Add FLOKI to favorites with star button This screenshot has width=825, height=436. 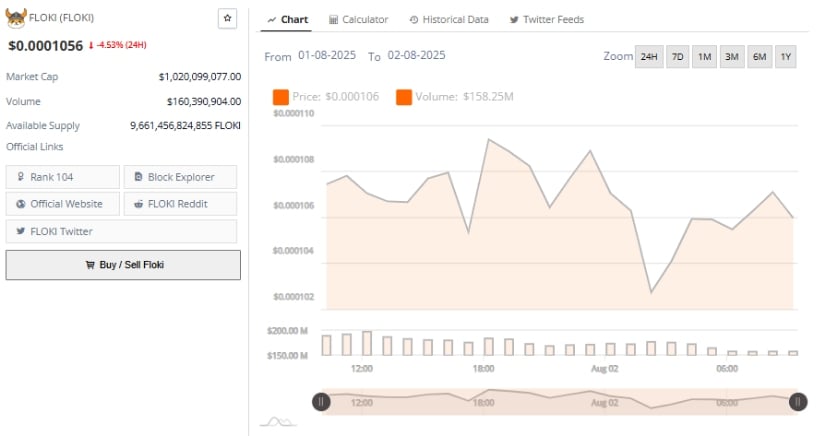pos(227,18)
